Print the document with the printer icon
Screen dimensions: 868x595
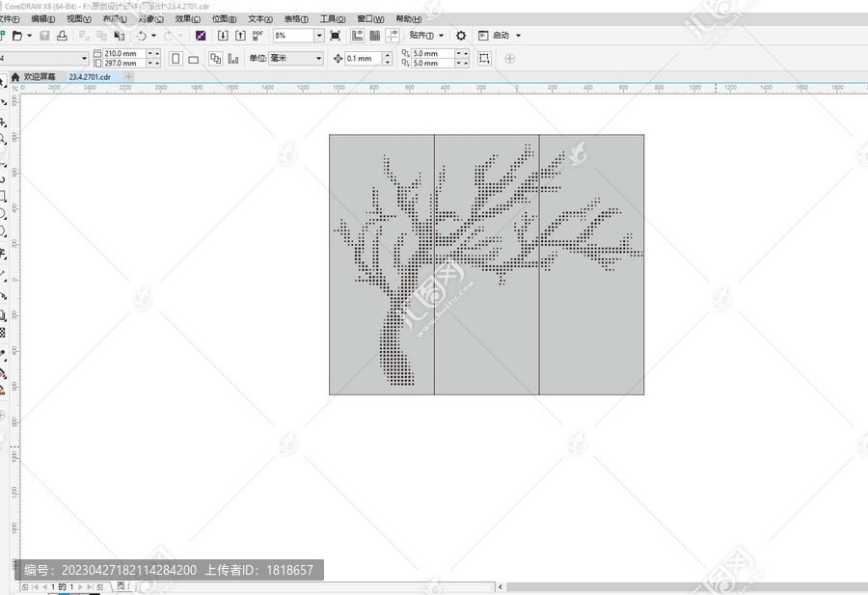point(62,36)
